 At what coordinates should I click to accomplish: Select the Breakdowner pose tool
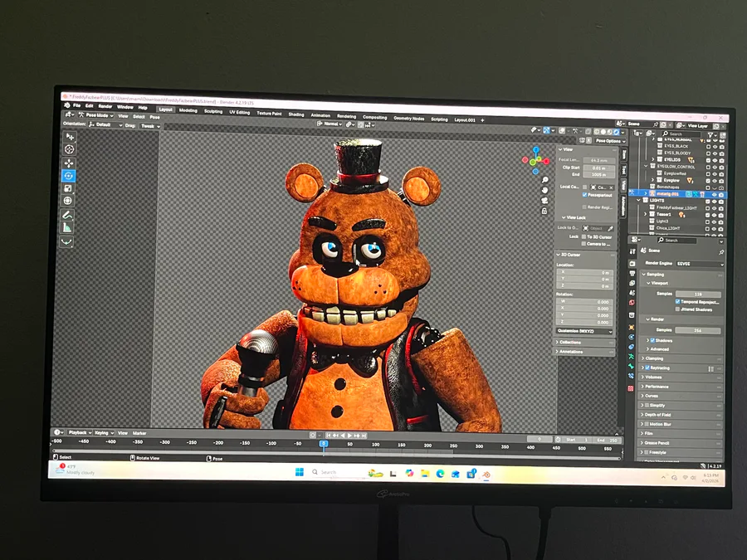(67, 242)
